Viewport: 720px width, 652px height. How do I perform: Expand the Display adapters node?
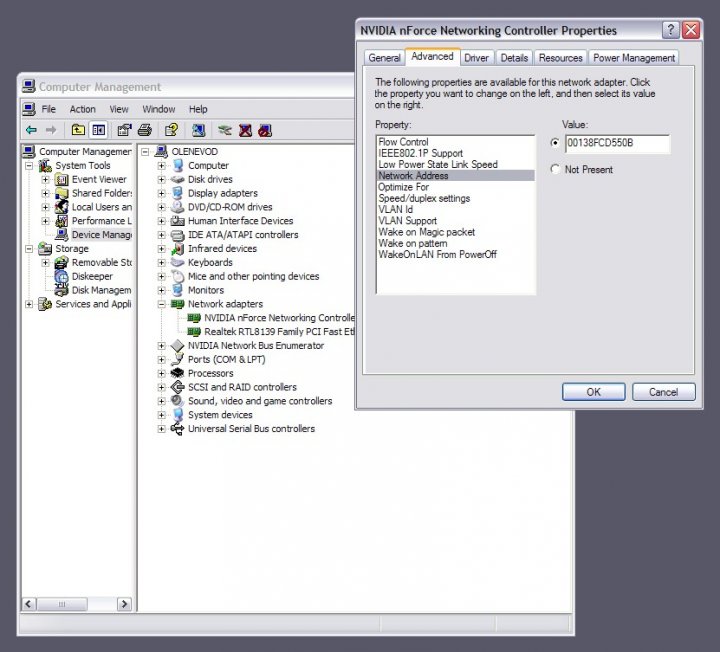[x=161, y=193]
